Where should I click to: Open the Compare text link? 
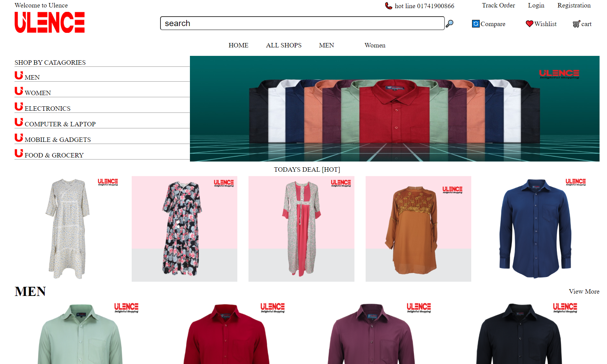pos(493,24)
